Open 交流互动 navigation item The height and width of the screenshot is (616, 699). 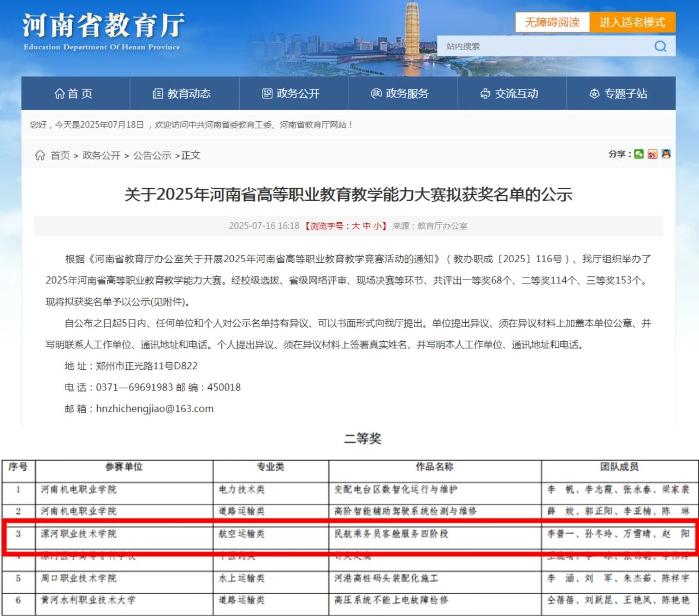[x=510, y=93]
